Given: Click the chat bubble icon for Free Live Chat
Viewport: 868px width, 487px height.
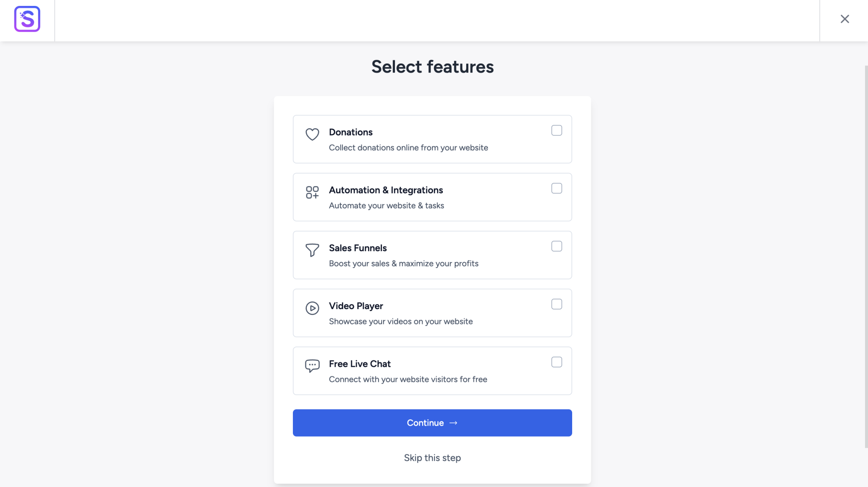Looking at the screenshot, I should (312, 365).
